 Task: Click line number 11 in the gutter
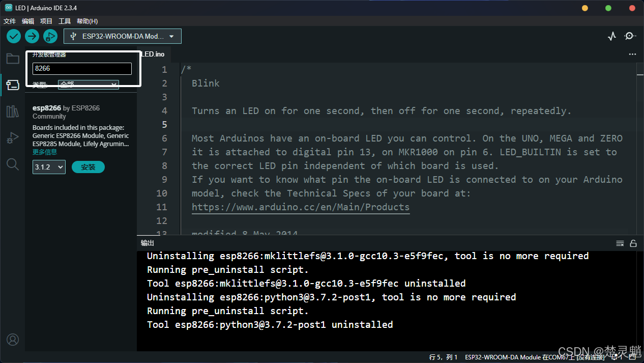click(162, 207)
